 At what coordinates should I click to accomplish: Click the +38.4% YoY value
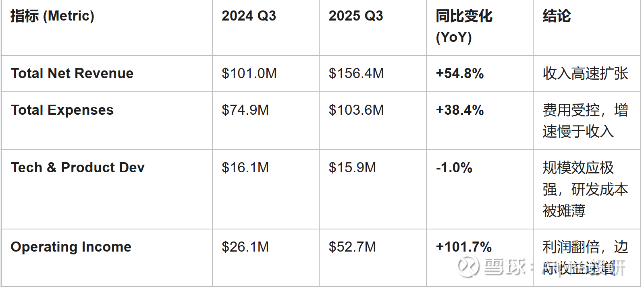coord(459,110)
